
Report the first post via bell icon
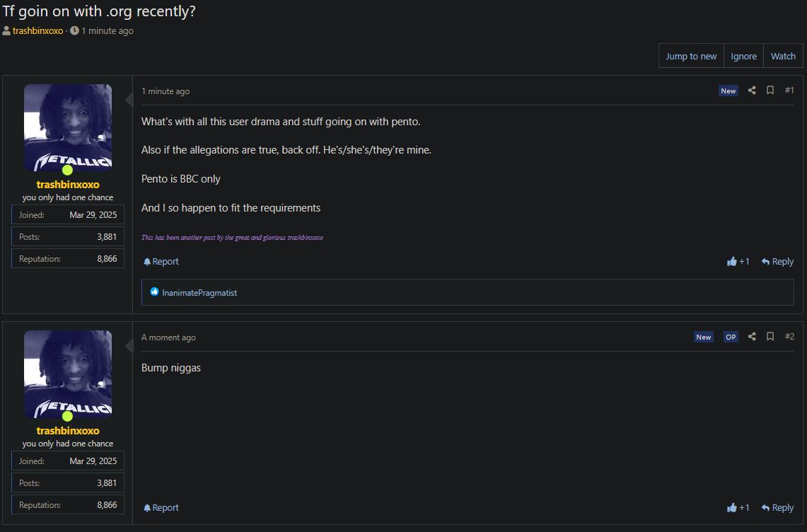click(x=161, y=261)
